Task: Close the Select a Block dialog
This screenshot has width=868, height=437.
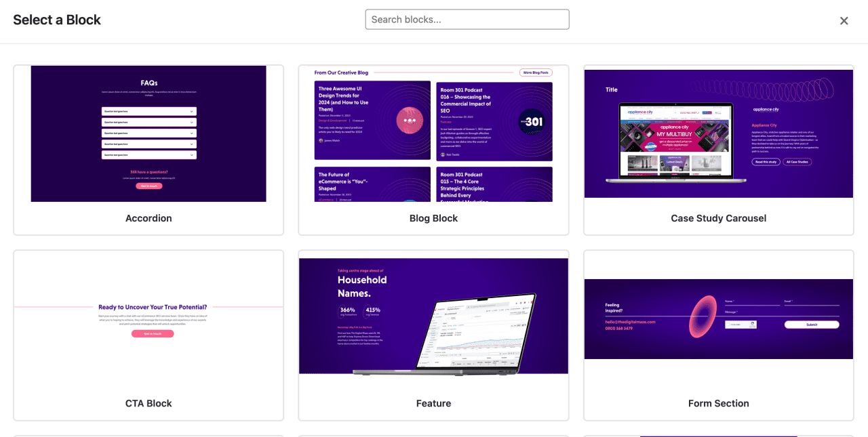Action: (844, 21)
